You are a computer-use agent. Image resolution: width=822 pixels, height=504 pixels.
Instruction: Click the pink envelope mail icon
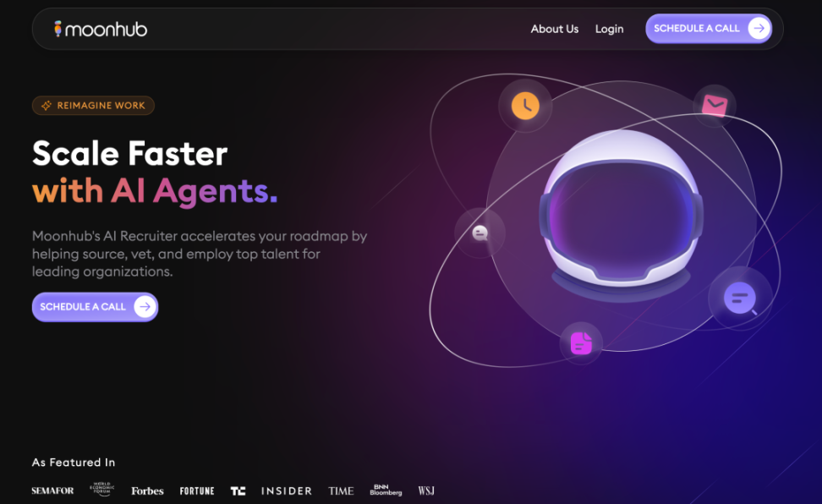(715, 106)
